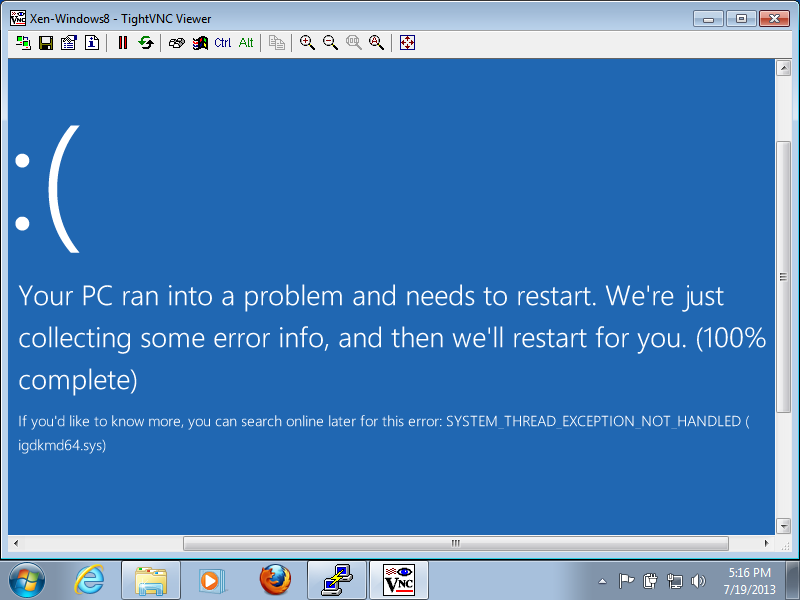Click the horizontal scrollbar thumb
800x600 pixels.
(455, 543)
